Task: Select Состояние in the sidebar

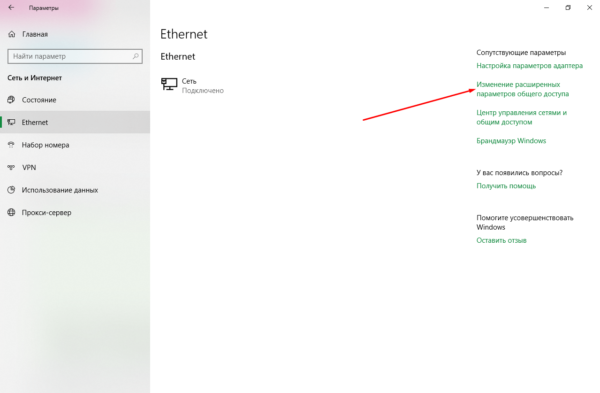Action: click(75, 100)
